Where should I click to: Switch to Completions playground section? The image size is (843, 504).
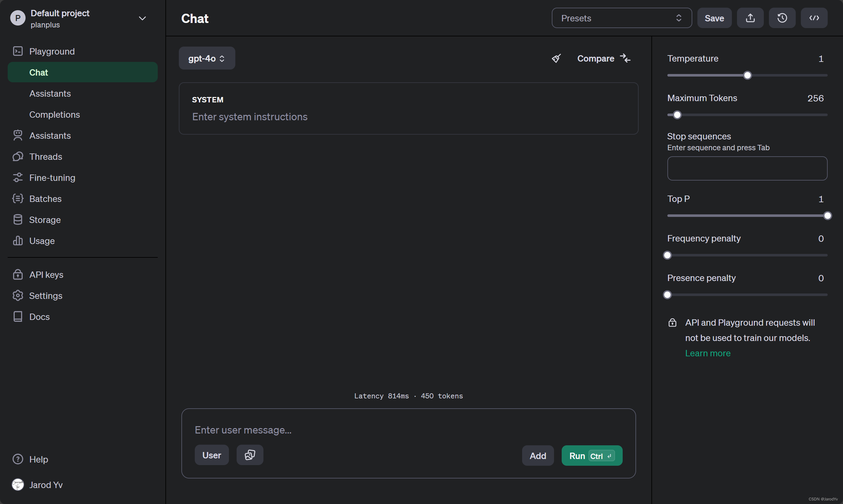pos(54,114)
